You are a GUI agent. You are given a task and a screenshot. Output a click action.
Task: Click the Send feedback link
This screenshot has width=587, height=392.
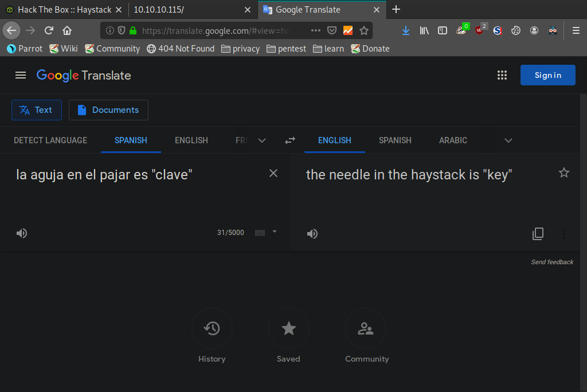click(552, 262)
